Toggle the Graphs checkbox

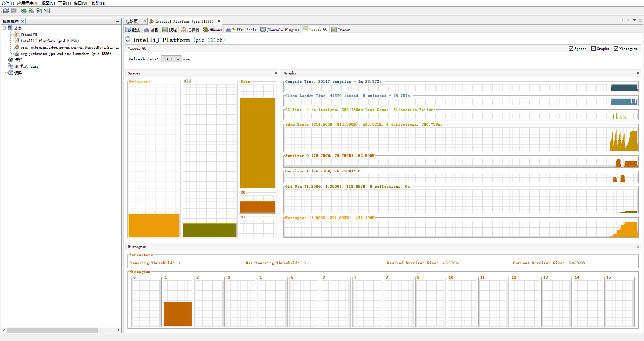pyautogui.click(x=594, y=49)
